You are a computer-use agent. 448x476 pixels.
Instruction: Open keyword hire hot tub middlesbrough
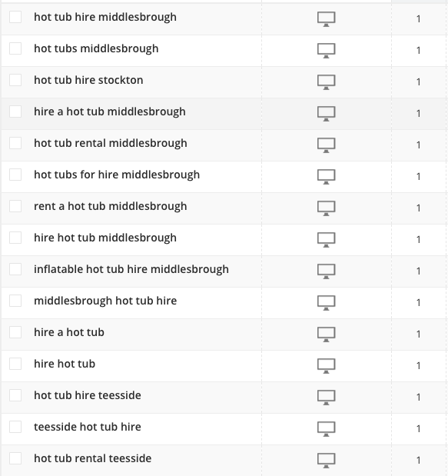tap(105, 238)
